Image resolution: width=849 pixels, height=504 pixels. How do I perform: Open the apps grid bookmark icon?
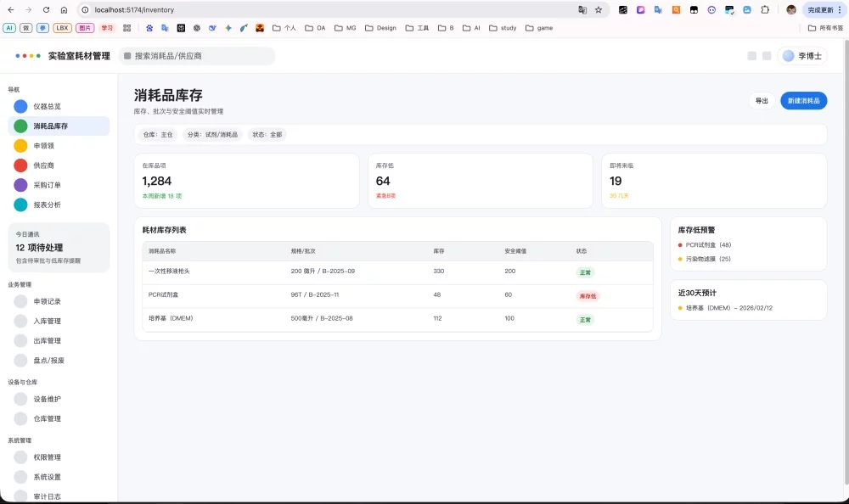[127, 28]
